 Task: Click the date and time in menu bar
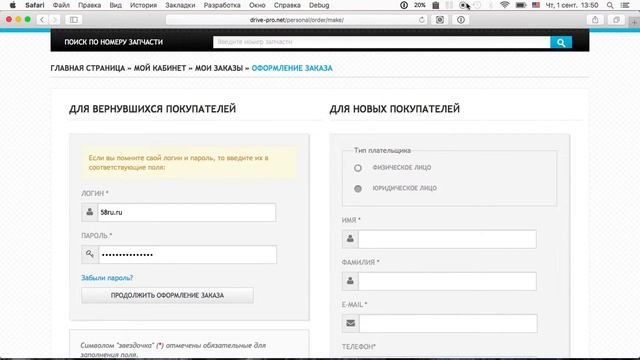tap(572, 5)
